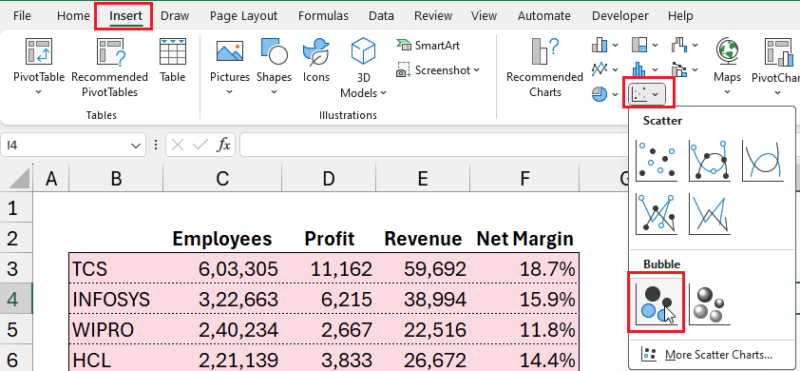
Task: Insert a waterfall or stock chart
Action: [x=684, y=45]
